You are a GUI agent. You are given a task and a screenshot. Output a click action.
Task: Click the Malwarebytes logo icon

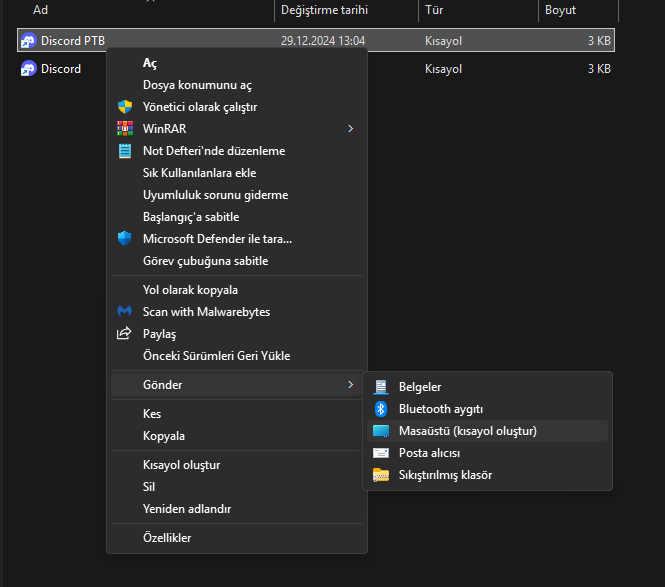tap(125, 312)
